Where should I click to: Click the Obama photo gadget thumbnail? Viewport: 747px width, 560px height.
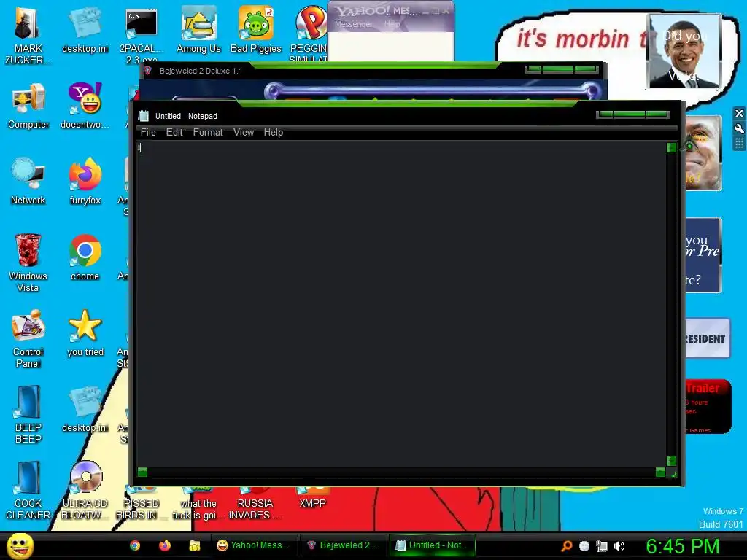coord(684,51)
